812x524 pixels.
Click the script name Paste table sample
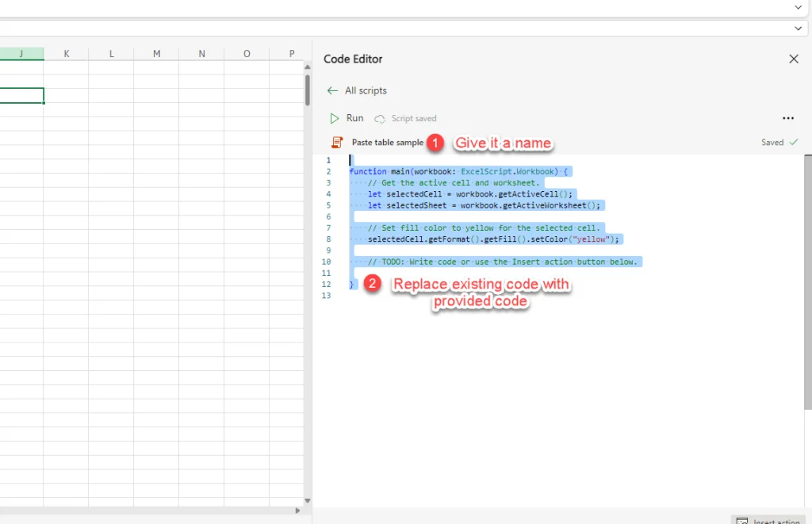coord(387,143)
